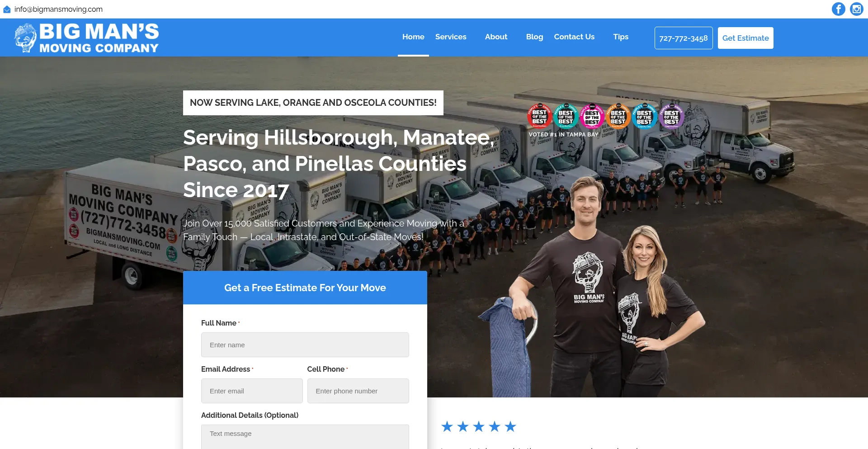The width and height of the screenshot is (868, 449).
Task: Click the Enter phone number field
Action: [x=358, y=391]
